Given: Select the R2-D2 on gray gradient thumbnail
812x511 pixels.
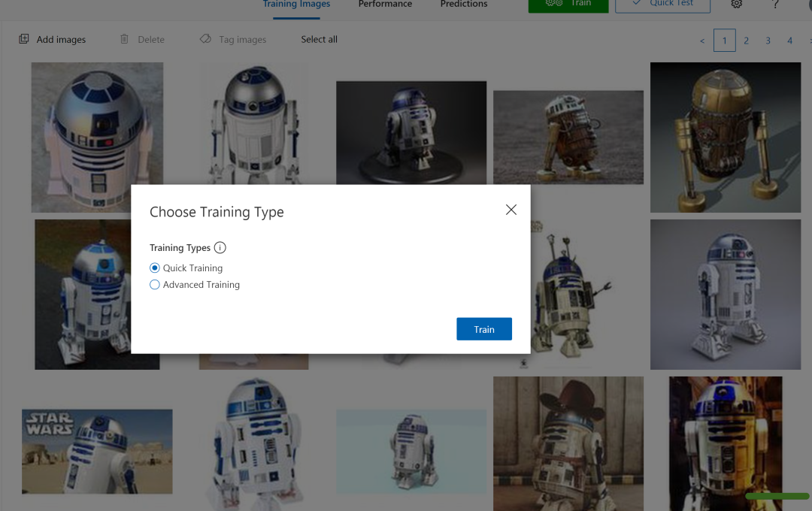Looking at the screenshot, I should click(x=726, y=294).
